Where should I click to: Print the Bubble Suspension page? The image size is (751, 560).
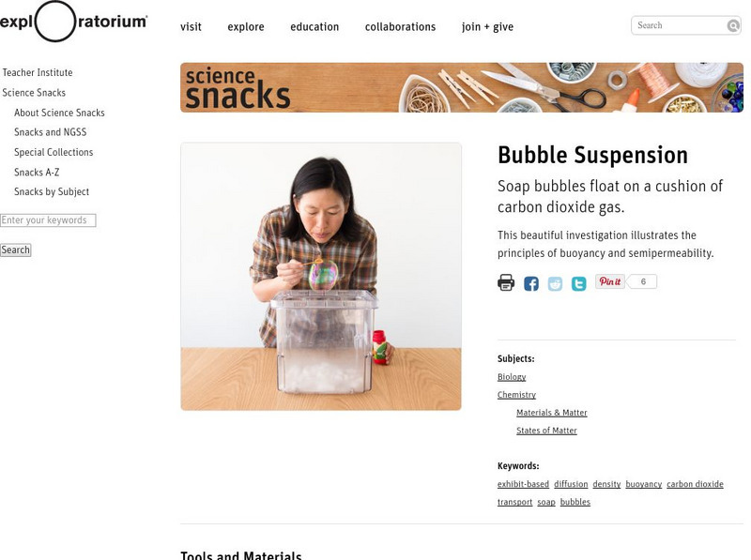click(506, 280)
